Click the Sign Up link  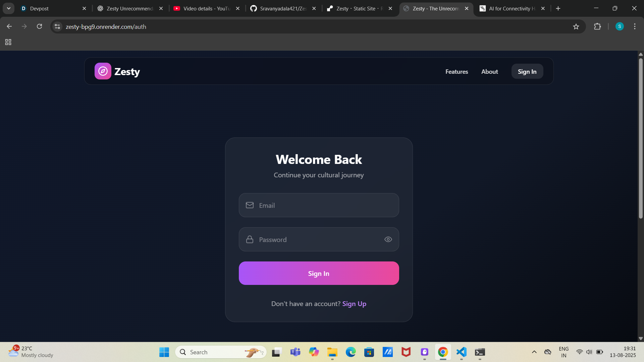[354, 304]
